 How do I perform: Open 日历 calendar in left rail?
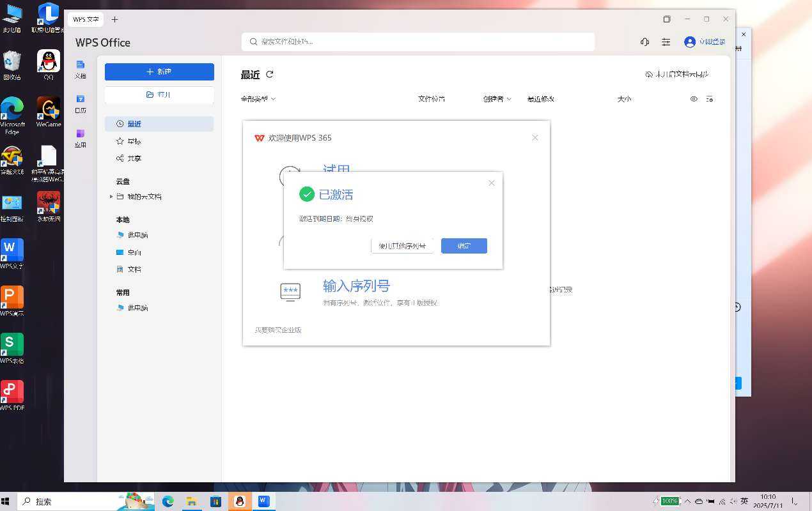click(x=80, y=103)
